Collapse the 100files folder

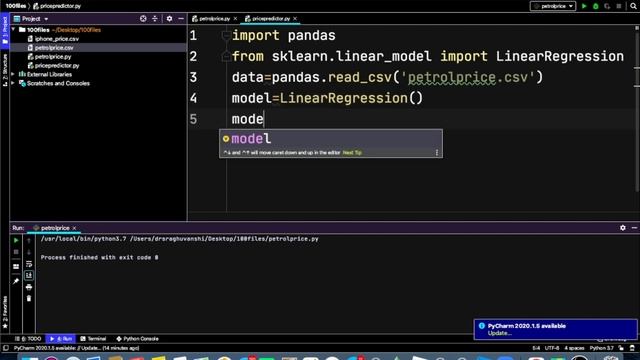13,30
